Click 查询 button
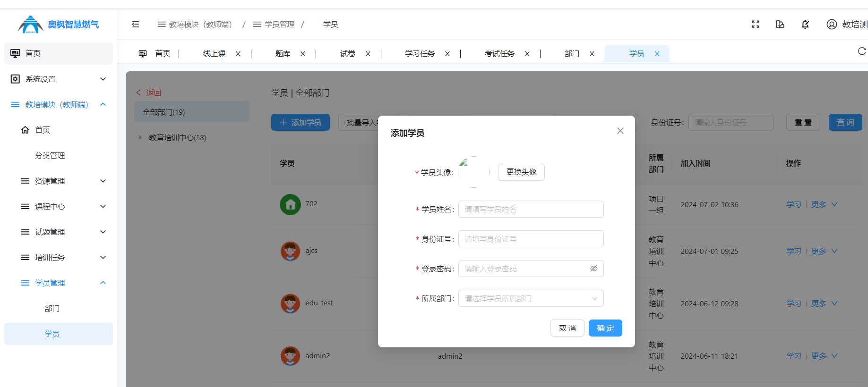The image size is (868, 387). 845,122
